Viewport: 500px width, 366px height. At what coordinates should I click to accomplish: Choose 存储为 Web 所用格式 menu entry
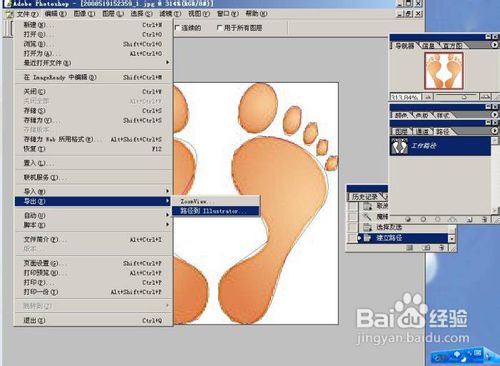(x=93, y=139)
